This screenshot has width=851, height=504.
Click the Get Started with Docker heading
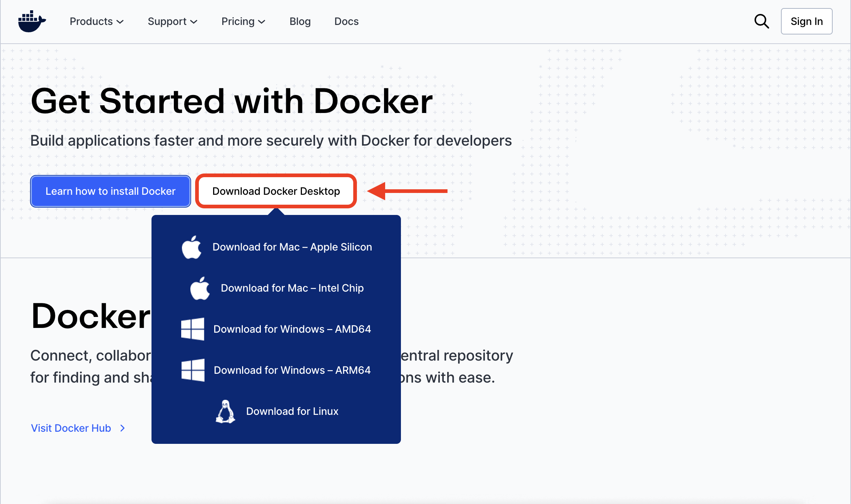click(x=232, y=101)
